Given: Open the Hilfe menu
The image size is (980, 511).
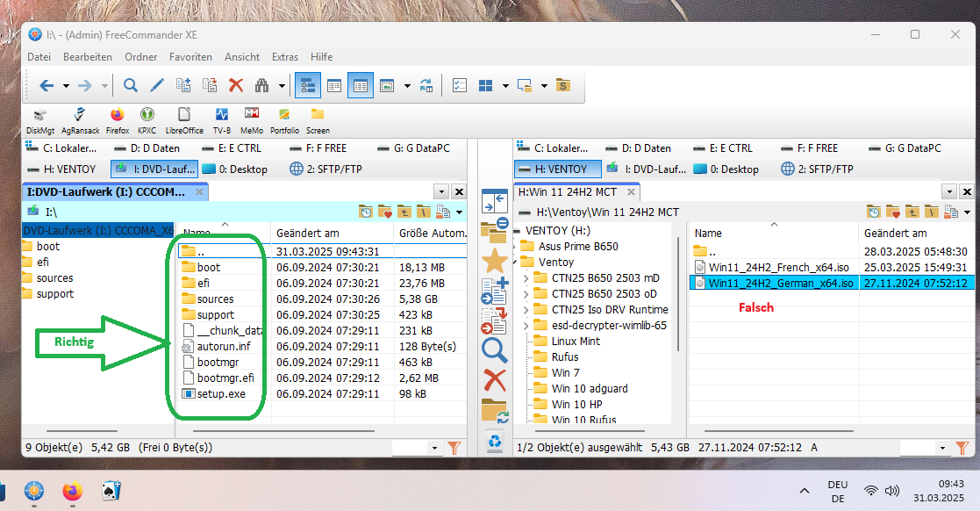Looking at the screenshot, I should (x=321, y=57).
